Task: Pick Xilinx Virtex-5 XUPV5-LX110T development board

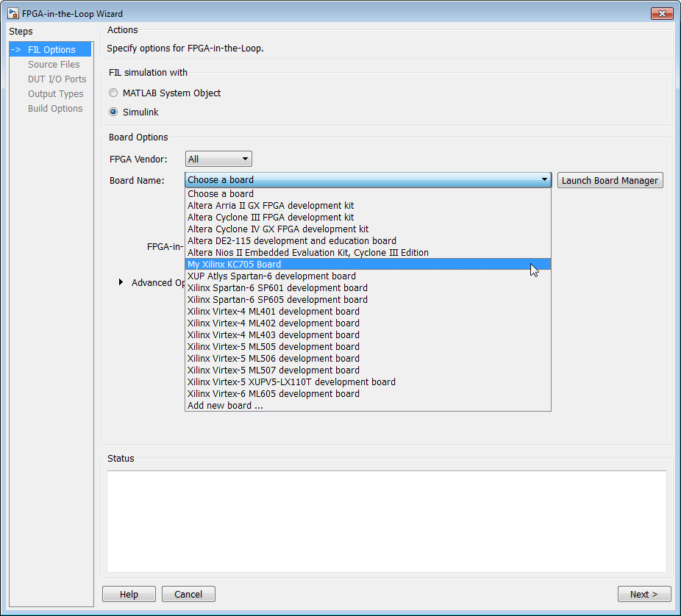Action: click(x=368, y=382)
